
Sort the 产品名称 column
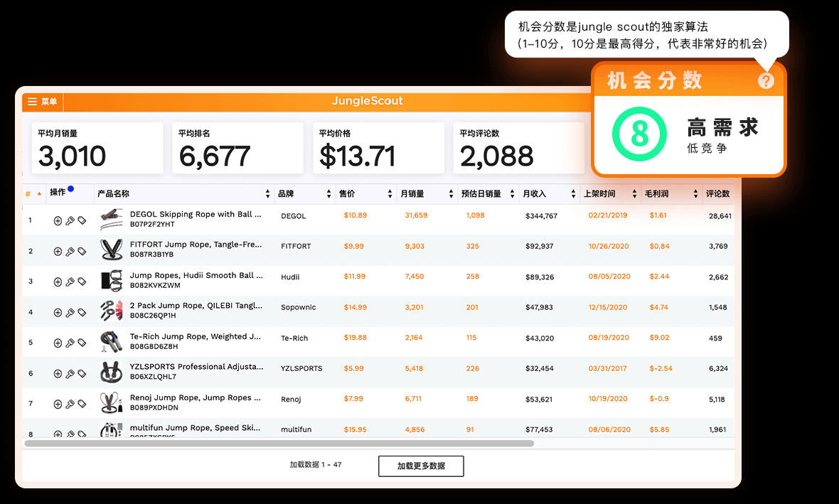pos(268,193)
